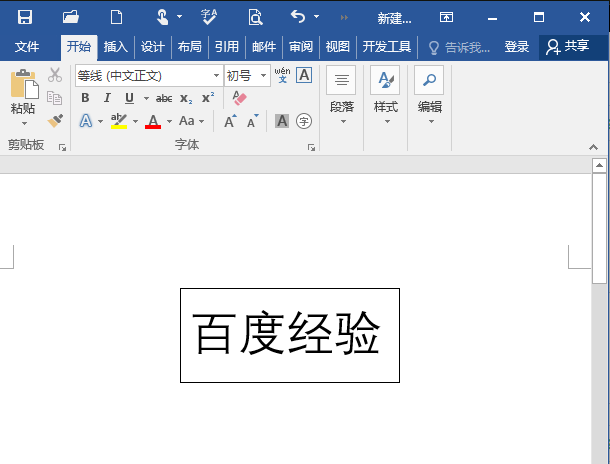The width and height of the screenshot is (610, 464).
Task: Toggle italic formatting
Action: tap(107, 98)
